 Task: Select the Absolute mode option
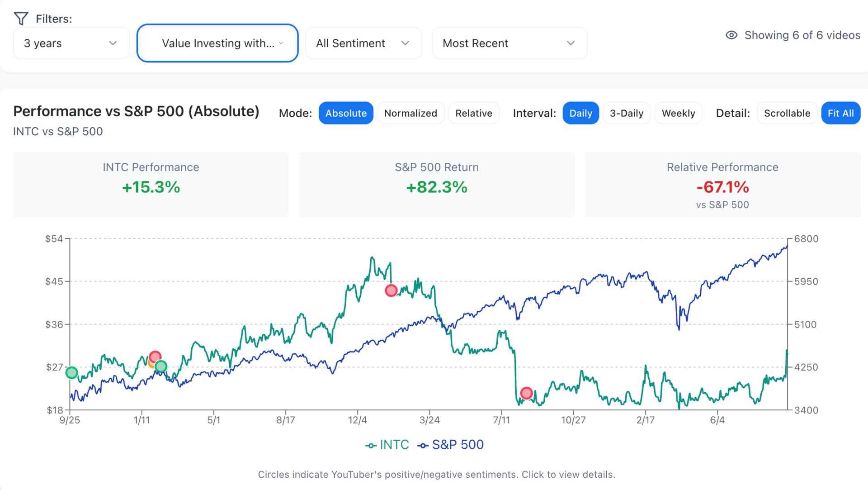346,113
